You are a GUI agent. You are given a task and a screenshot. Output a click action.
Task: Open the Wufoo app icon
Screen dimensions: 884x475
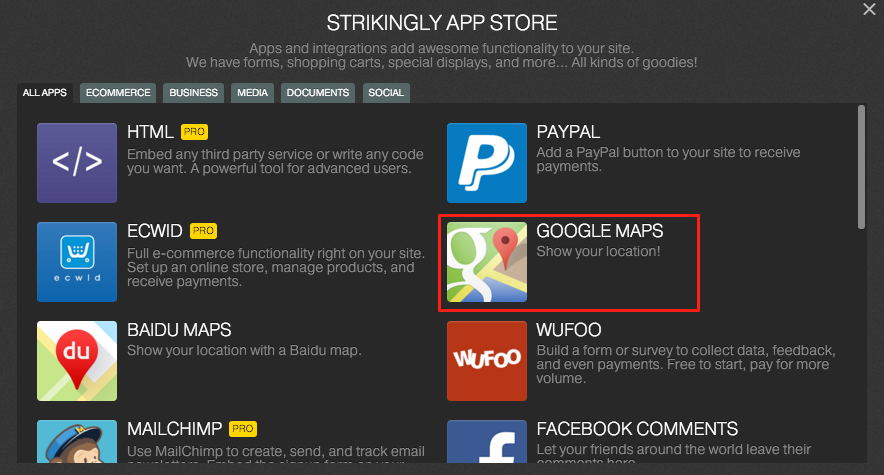click(487, 361)
